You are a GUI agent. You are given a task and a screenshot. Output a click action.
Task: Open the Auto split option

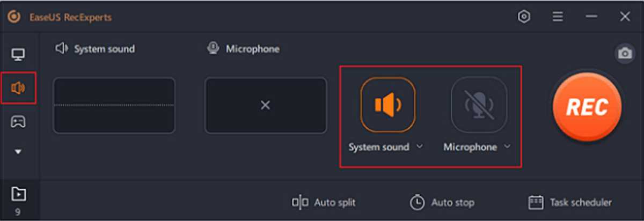(324, 202)
